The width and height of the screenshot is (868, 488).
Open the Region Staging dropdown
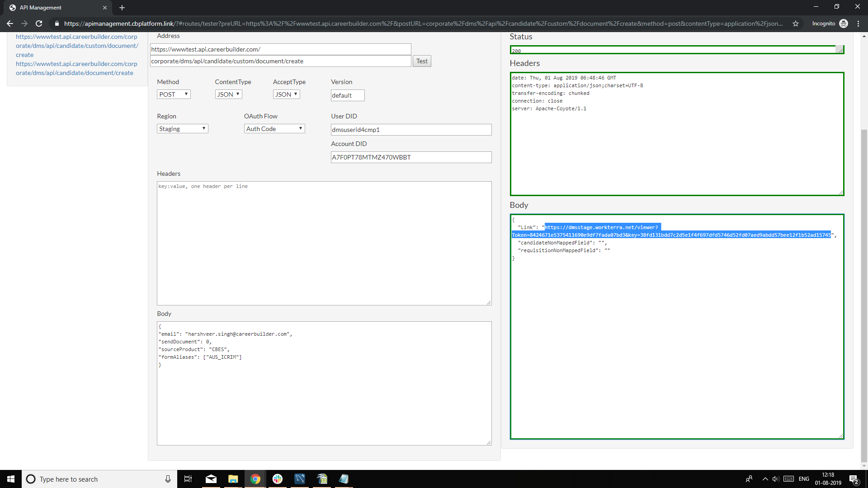(183, 129)
